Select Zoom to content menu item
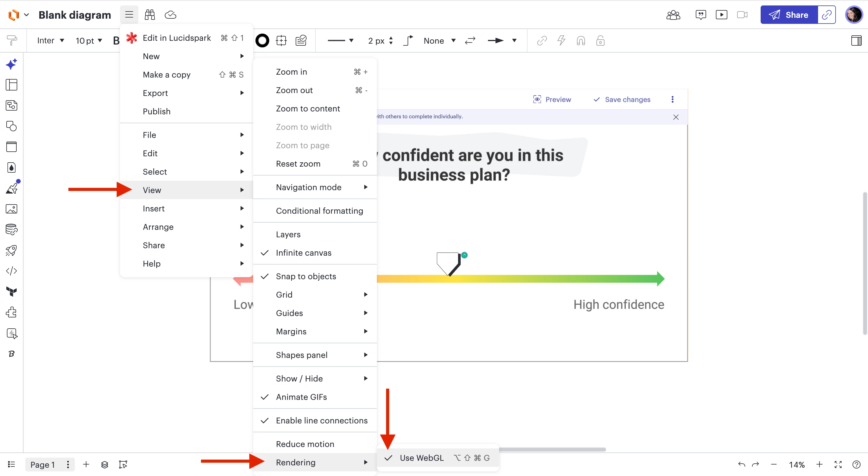This screenshot has width=868, height=476. pos(308,109)
